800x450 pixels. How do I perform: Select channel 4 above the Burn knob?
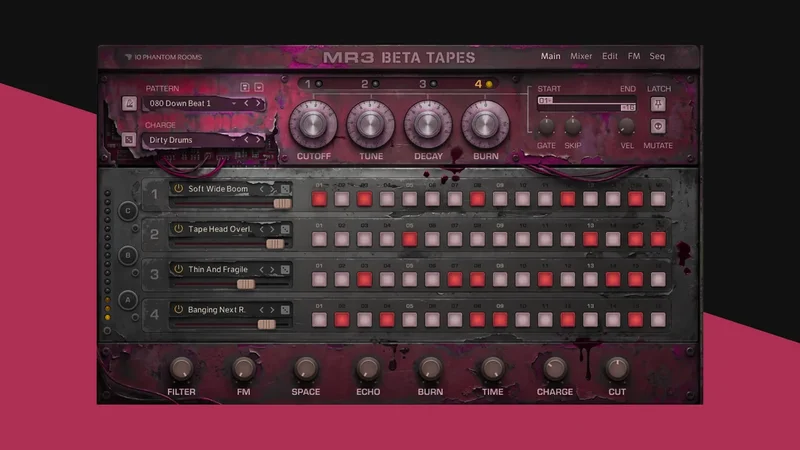tap(484, 84)
